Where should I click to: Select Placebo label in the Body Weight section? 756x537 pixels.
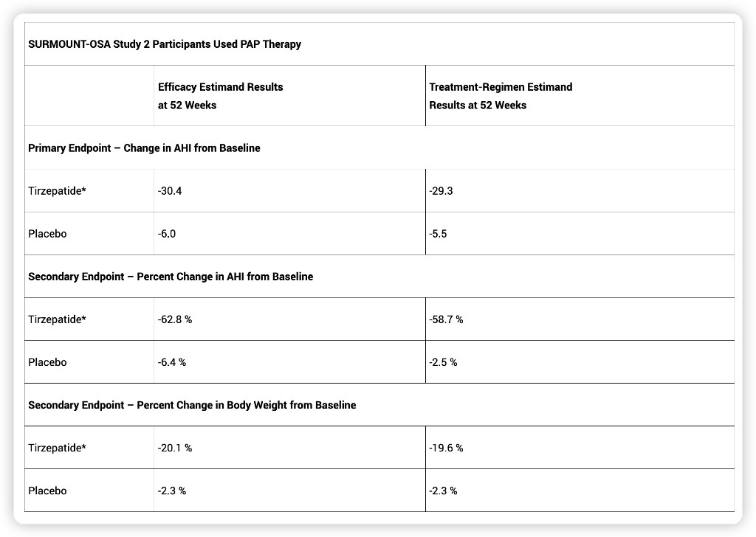pos(47,491)
